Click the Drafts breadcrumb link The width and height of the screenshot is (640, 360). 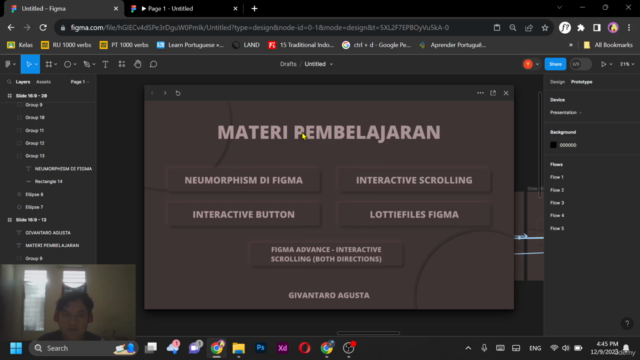click(288, 64)
